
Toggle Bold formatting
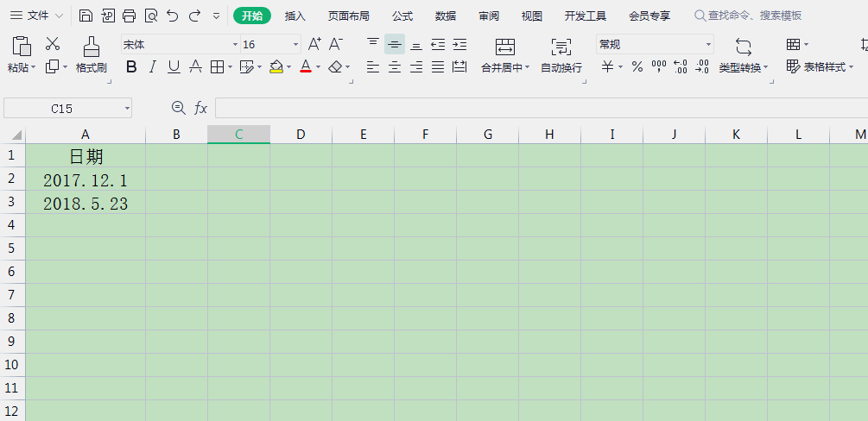pyautogui.click(x=131, y=67)
